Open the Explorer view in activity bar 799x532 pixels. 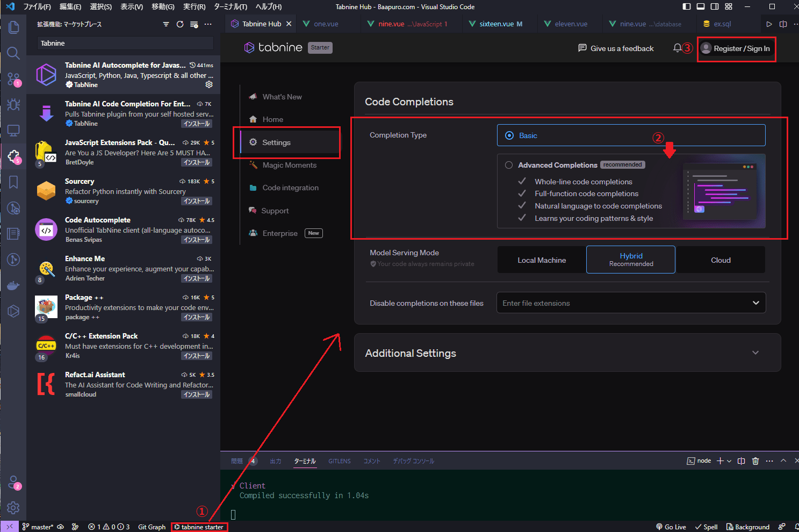coord(13,27)
